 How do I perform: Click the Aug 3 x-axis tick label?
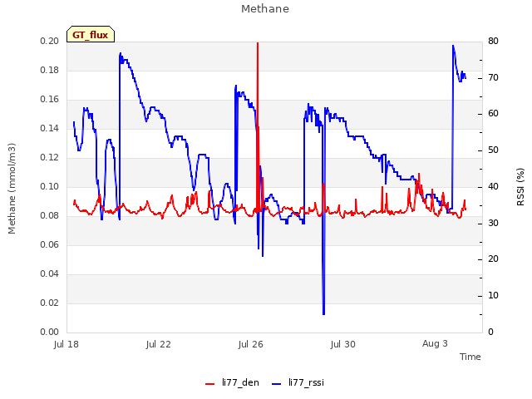pos(435,343)
